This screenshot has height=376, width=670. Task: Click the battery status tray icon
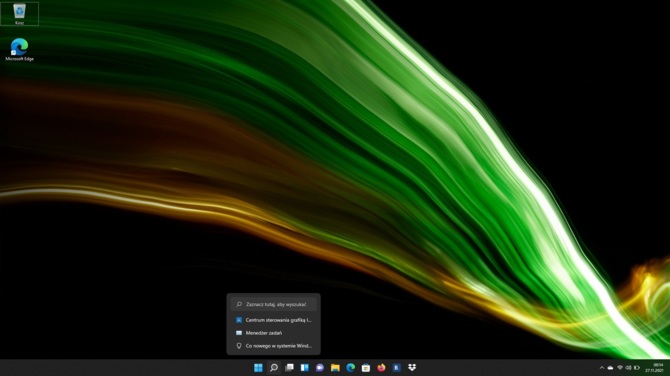(637, 368)
